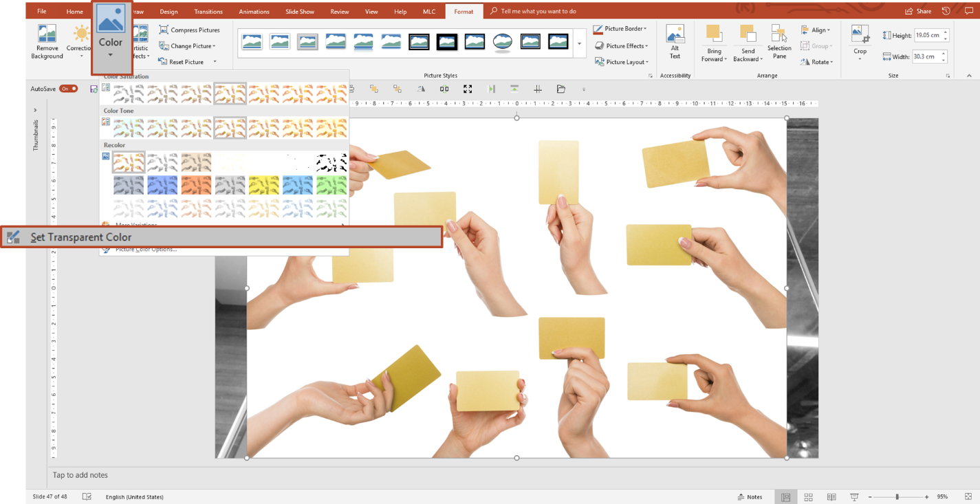Screen dimensions: 980x504
Task: Open the Comments speech bubble icon
Action: tap(968, 11)
